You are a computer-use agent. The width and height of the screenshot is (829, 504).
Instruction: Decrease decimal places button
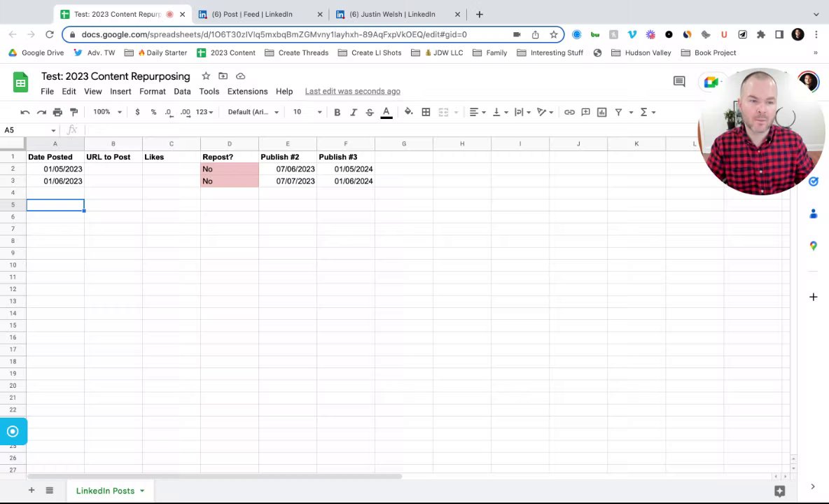pos(169,112)
